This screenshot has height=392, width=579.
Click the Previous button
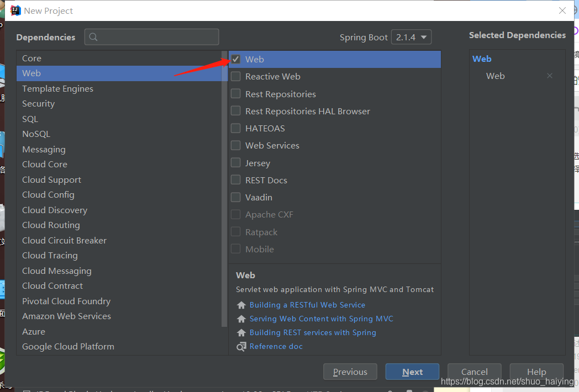coord(350,372)
